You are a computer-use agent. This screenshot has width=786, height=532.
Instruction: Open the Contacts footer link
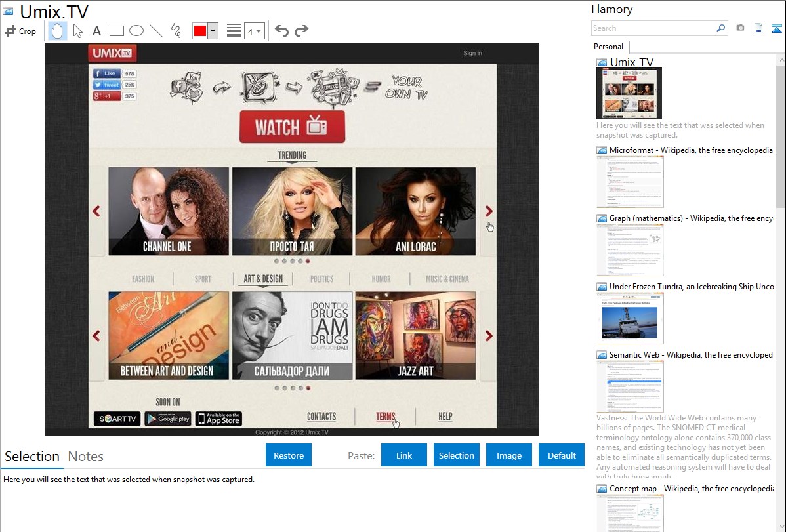(x=321, y=417)
